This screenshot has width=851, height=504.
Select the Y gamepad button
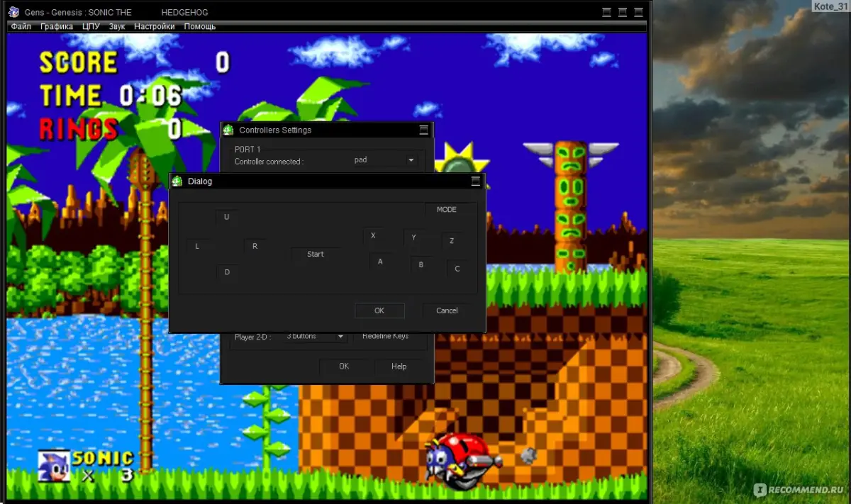[414, 237]
